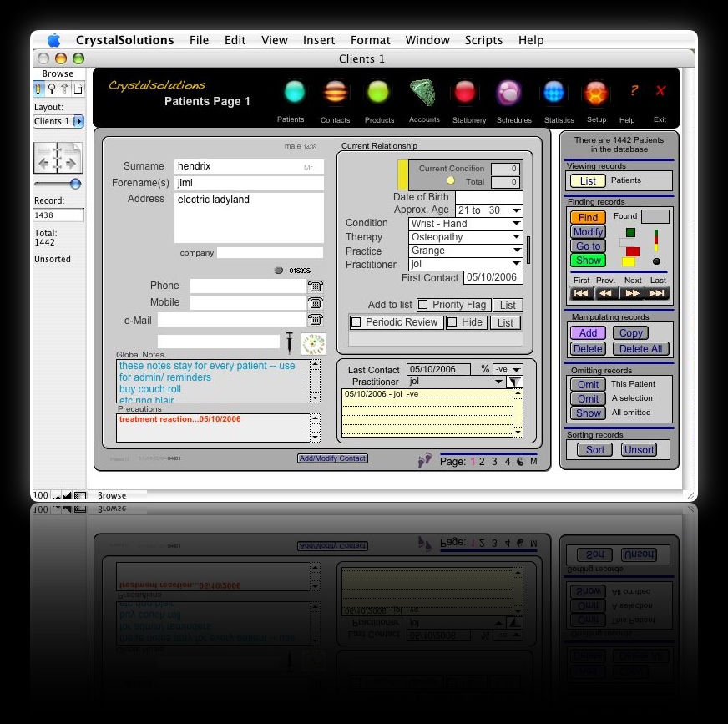Image resolution: width=728 pixels, height=724 pixels.
Task: Click the pin icon above Global Notes
Action: coord(289,342)
